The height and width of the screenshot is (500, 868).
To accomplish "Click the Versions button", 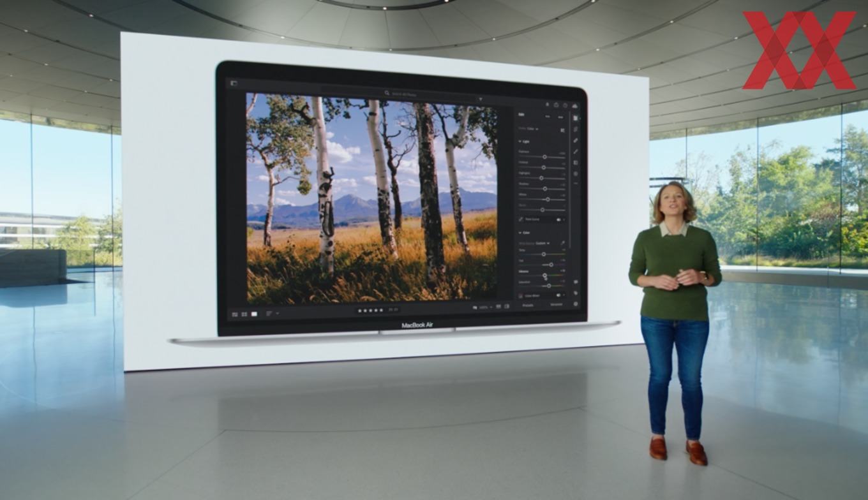I will (x=556, y=305).
